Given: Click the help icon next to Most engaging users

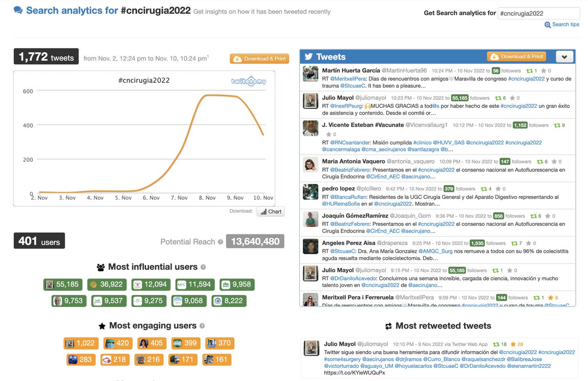Looking at the screenshot, I should 202,326.
